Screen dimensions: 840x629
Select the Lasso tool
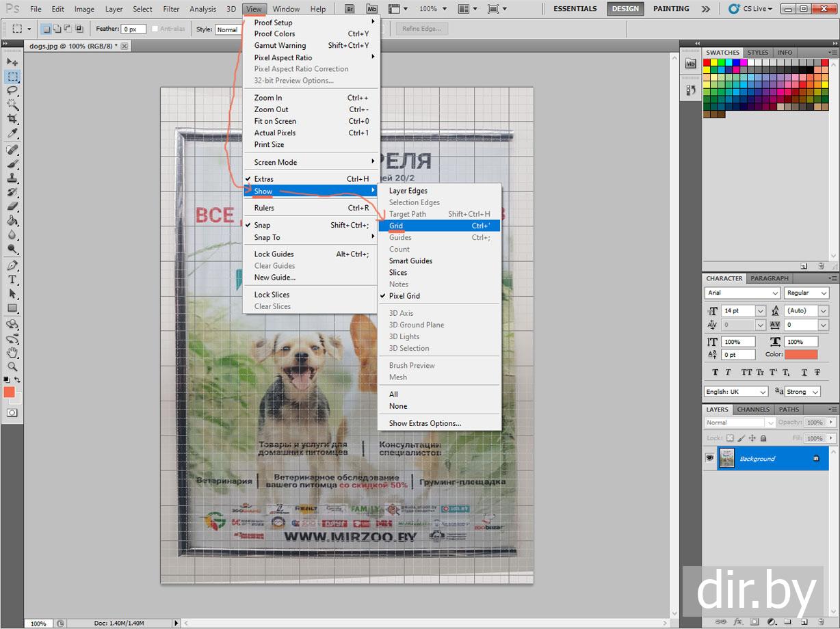coord(12,90)
